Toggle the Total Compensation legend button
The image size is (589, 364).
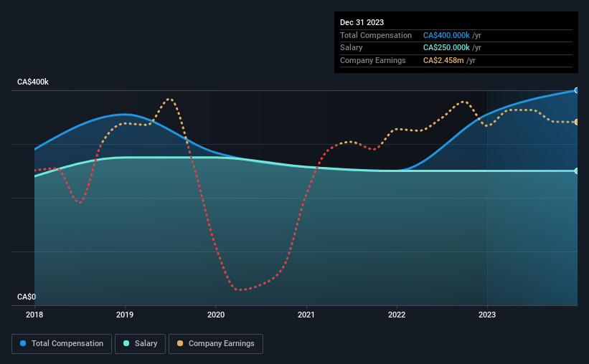[62, 344]
